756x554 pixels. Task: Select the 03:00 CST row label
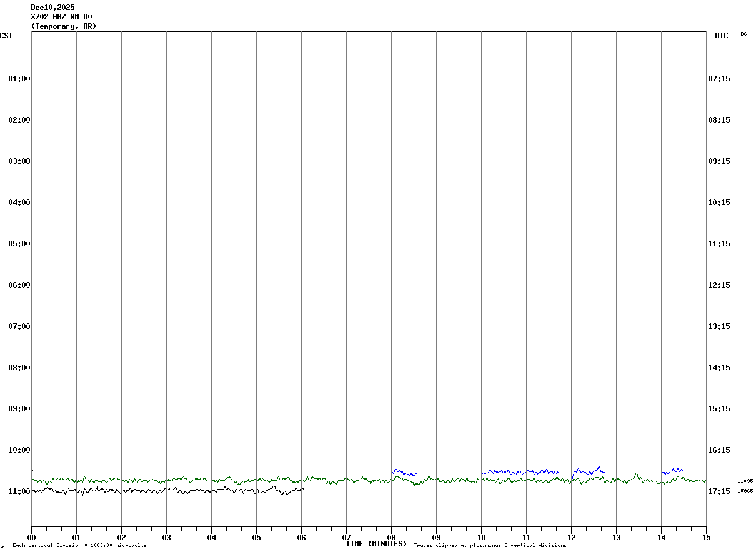19,161
